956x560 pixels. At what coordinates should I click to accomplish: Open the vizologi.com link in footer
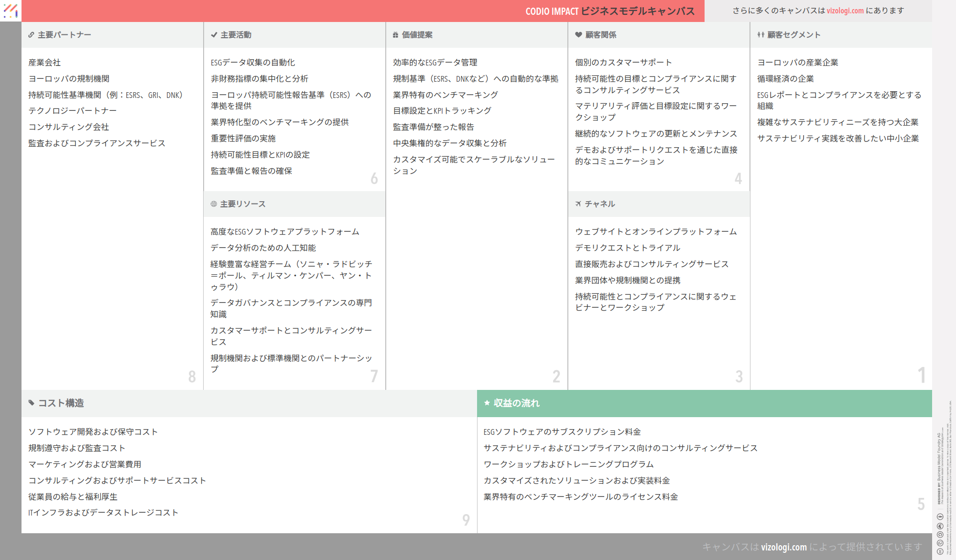click(783, 547)
